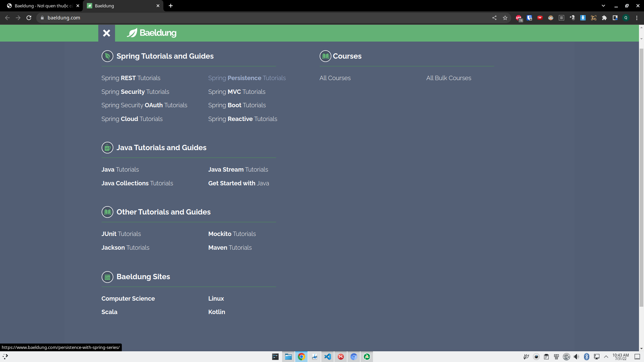This screenshot has width=644, height=362.
Task: Open Get Started with Java
Action: (238, 183)
